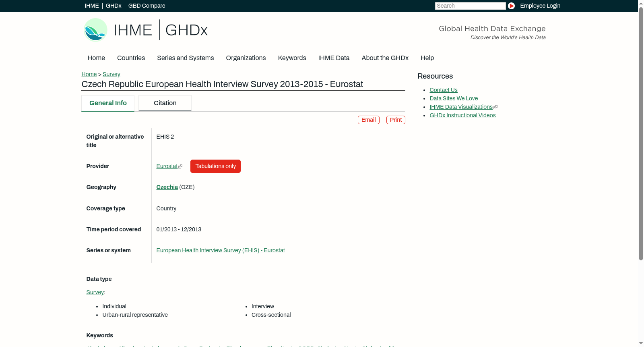This screenshot has width=644, height=347.
Task: Click the '01/2013 - 12/2013' time period value
Action: point(179,229)
